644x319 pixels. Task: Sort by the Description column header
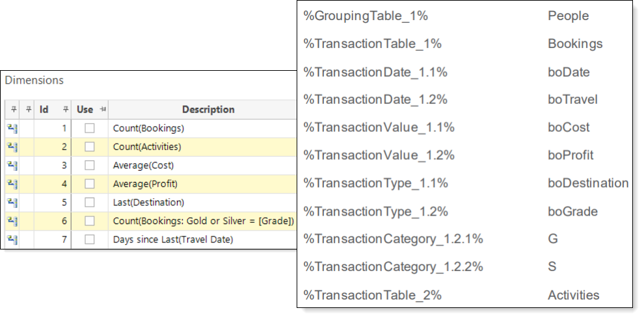pos(208,110)
